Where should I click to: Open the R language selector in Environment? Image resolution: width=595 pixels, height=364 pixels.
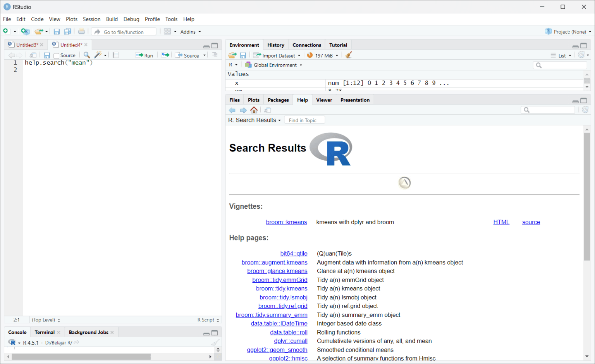pyautogui.click(x=233, y=65)
